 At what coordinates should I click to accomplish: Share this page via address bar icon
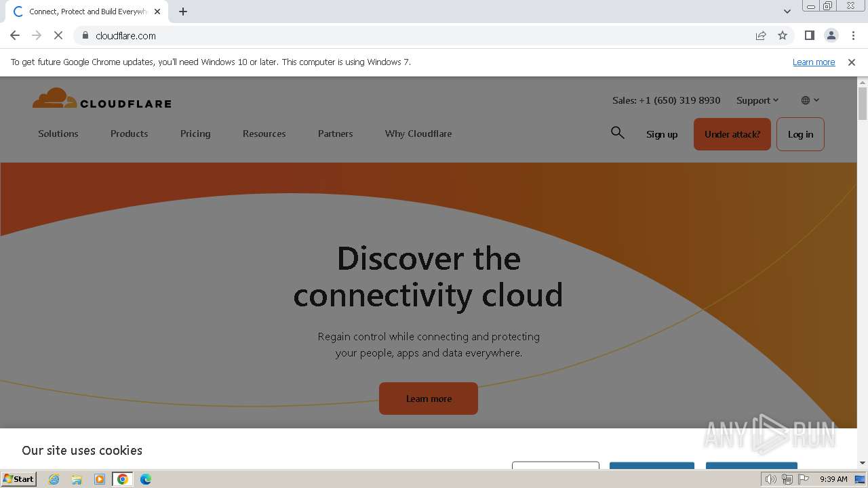[x=761, y=35]
